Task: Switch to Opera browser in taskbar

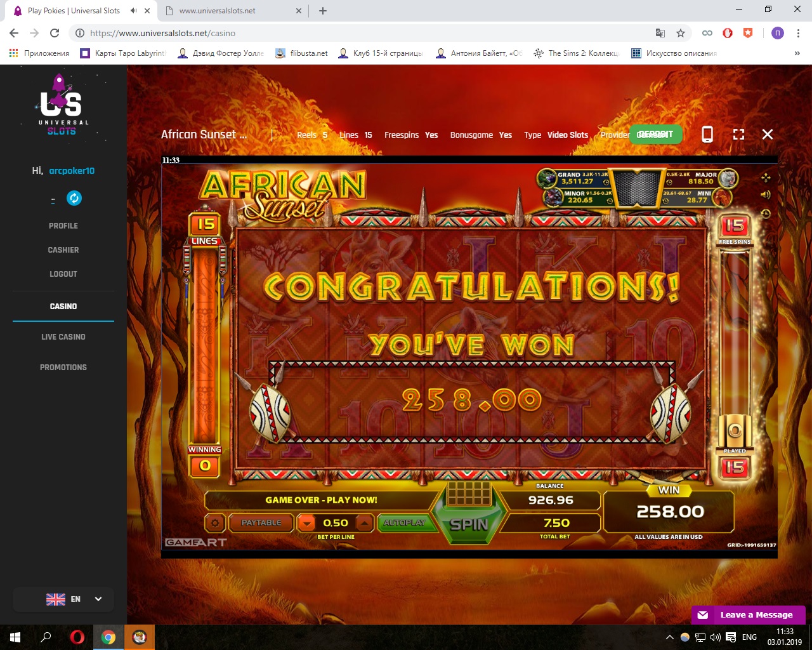Action: point(77,637)
